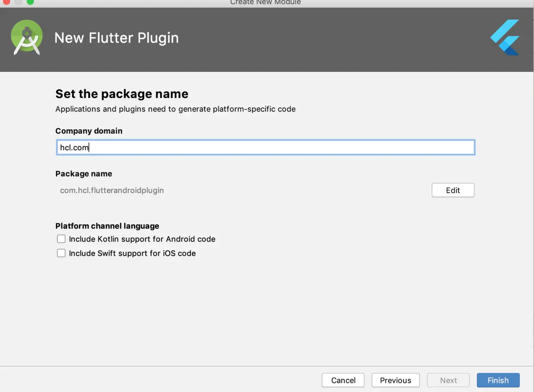Click the Create New Module title bar
The image size is (534, 392).
pos(265,3)
